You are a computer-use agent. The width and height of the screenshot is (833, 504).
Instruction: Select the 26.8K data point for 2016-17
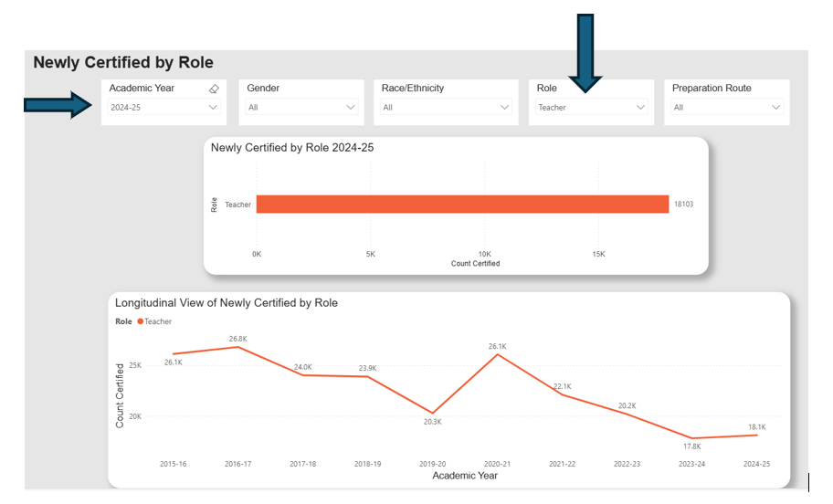pyautogui.click(x=238, y=347)
